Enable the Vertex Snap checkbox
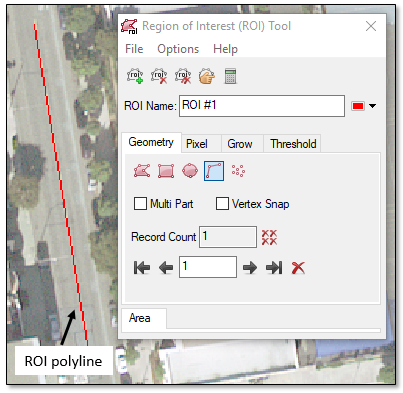The width and height of the screenshot is (403, 393). point(222,203)
